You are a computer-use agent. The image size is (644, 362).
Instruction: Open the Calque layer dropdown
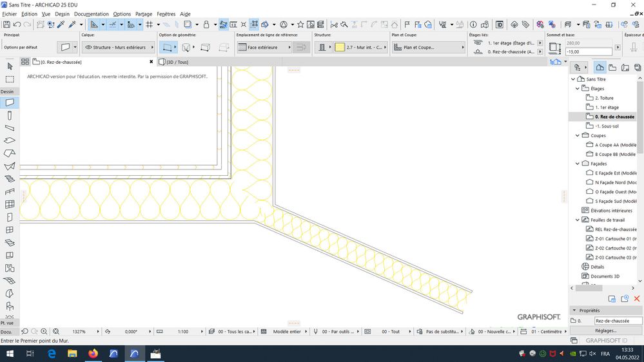tap(119, 47)
